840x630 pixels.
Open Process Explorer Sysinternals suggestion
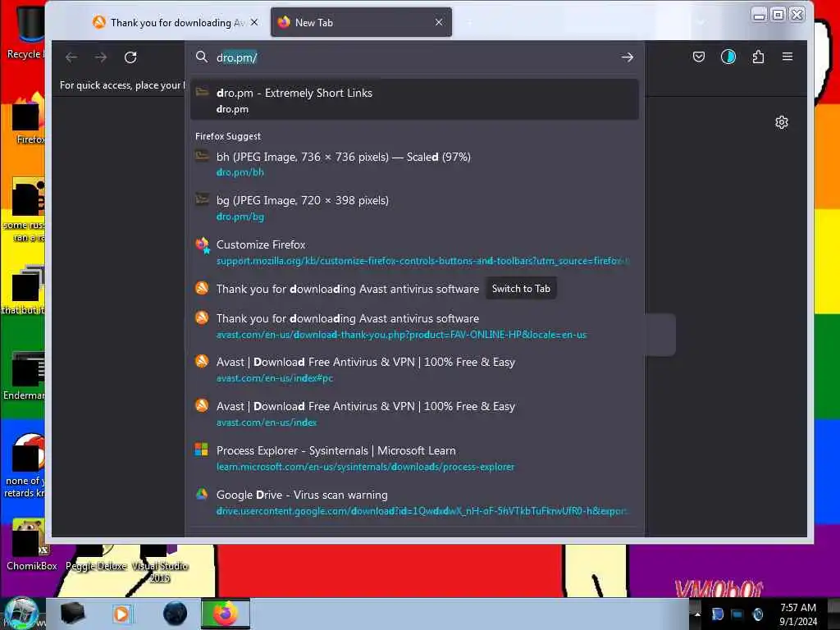(x=414, y=459)
